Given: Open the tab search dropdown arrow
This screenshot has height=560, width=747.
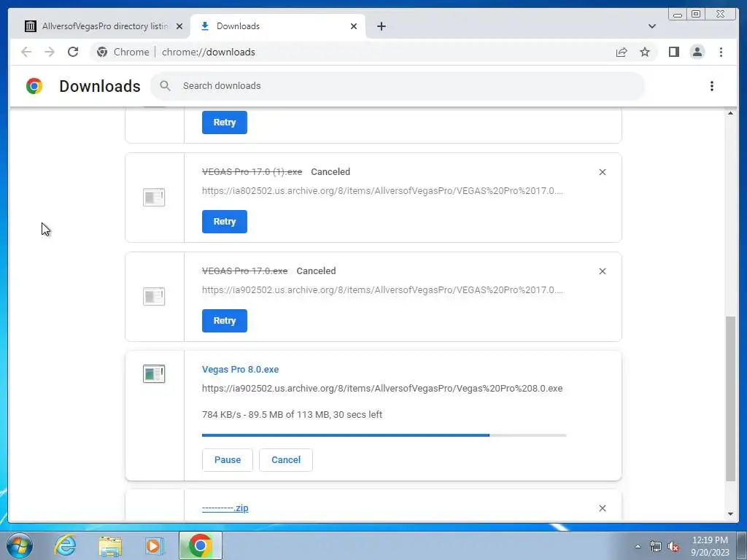Looking at the screenshot, I should click(x=651, y=26).
